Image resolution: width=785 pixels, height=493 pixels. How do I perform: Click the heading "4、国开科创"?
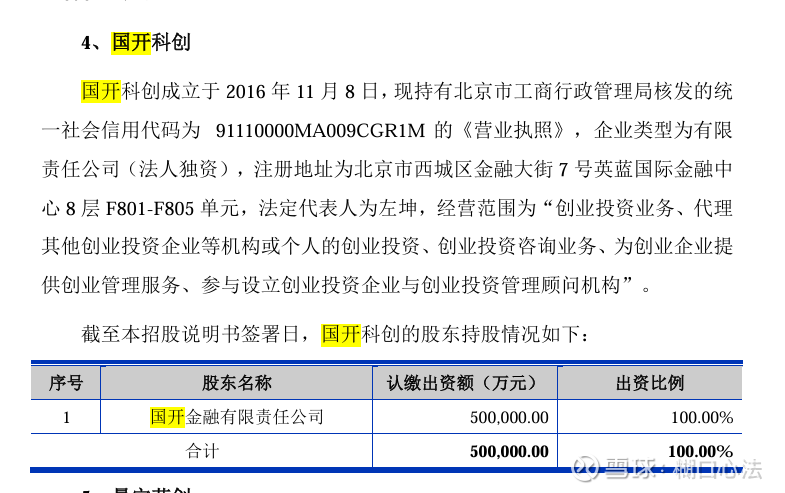[x=136, y=42]
